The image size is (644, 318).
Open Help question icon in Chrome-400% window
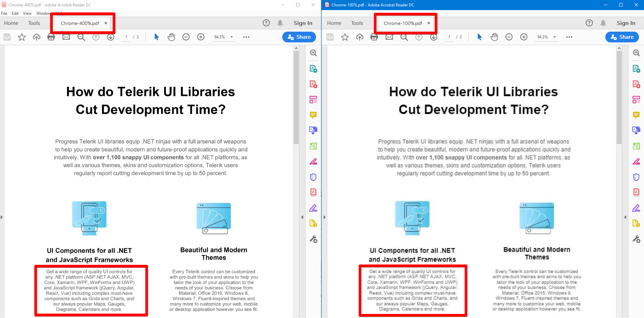[266, 23]
